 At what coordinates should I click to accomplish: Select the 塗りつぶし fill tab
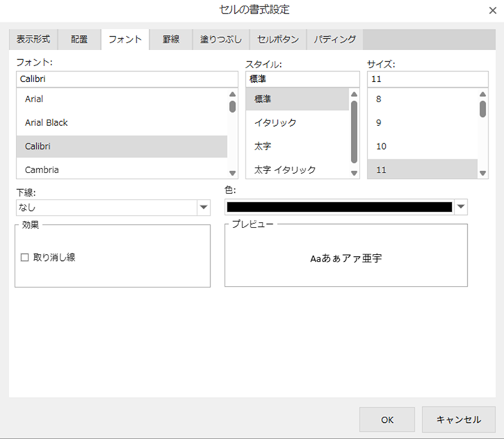pos(220,40)
